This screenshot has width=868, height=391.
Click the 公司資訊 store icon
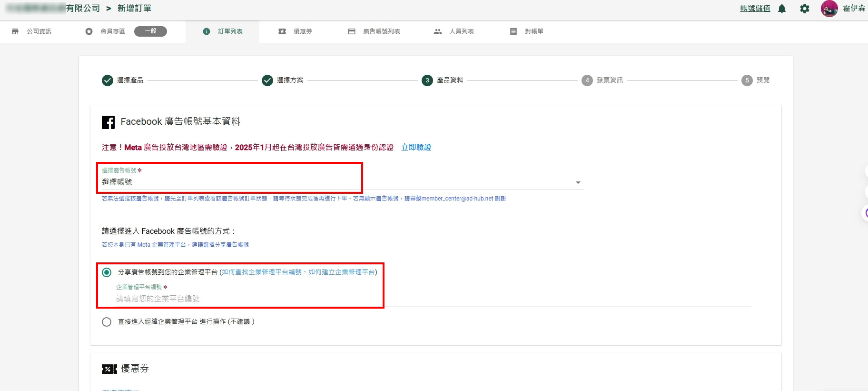point(15,31)
